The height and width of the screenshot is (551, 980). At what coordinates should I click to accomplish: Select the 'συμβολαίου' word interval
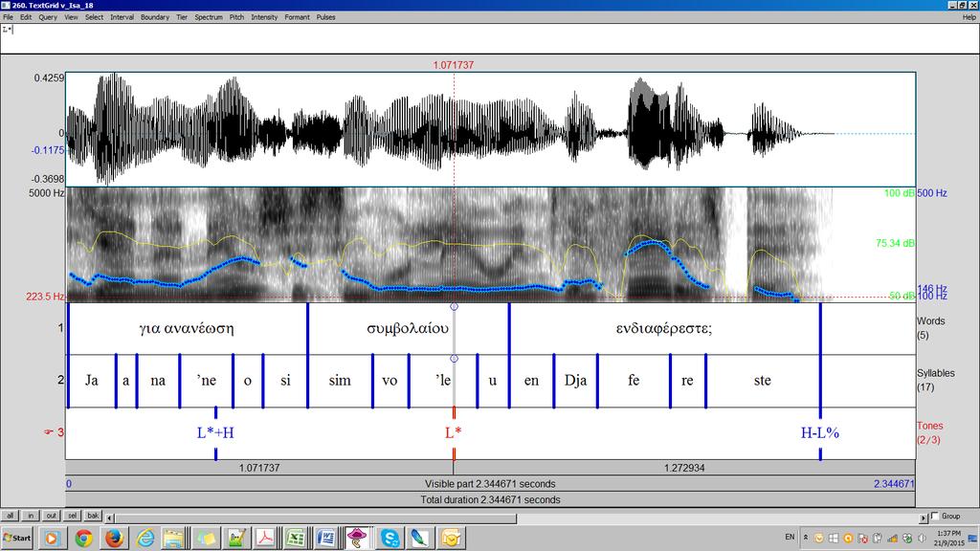click(x=408, y=329)
